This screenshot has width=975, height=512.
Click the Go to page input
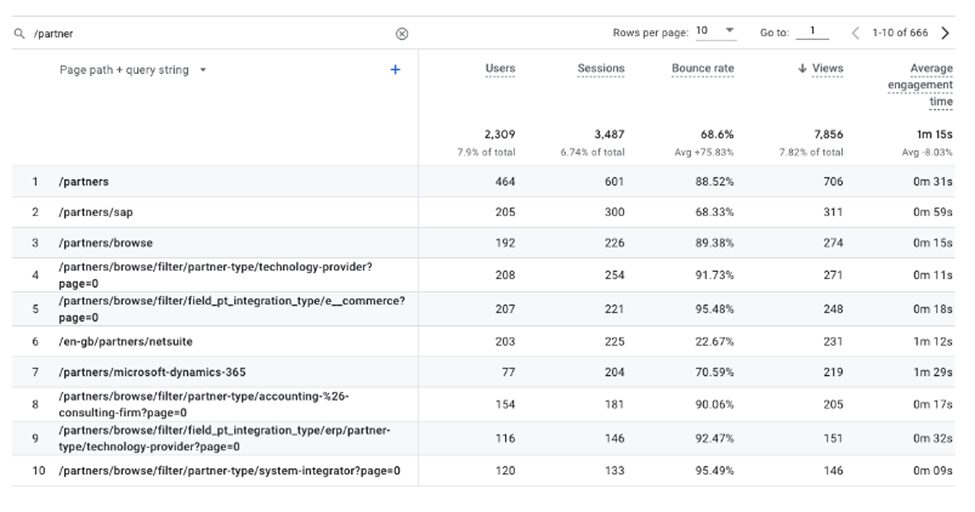pyautogui.click(x=812, y=31)
